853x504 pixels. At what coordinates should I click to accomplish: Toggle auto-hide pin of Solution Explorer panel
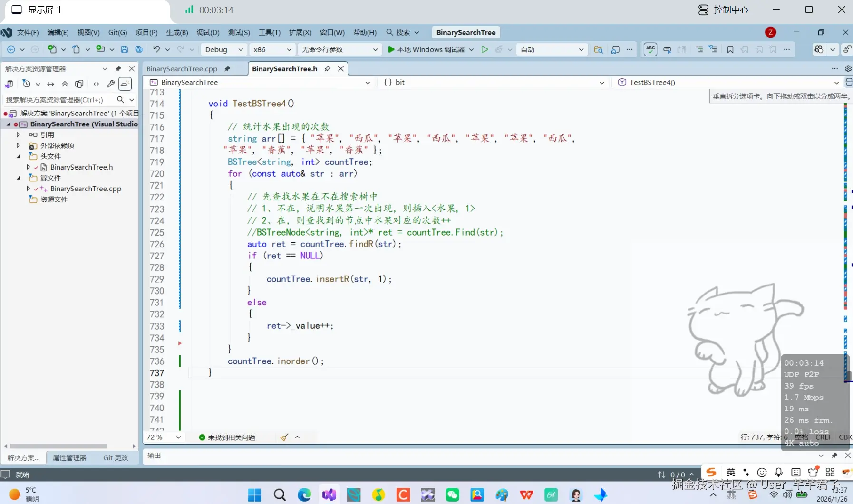coord(118,69)
